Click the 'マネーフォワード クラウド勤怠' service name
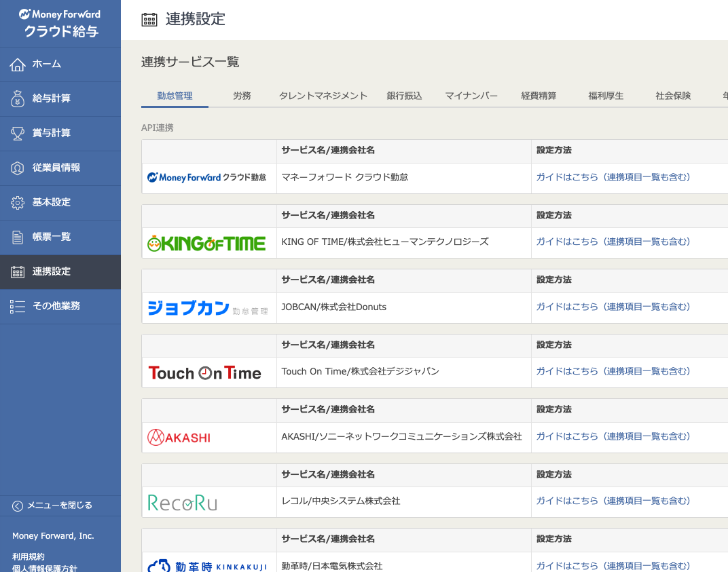This screenshot has width=728, height=572. 344,177
